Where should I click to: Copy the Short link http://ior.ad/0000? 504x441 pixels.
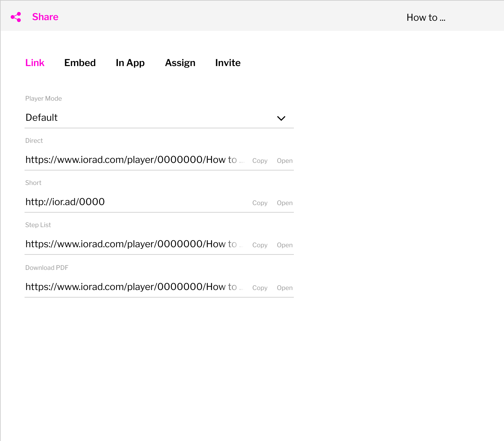click(x=260, y=203)
